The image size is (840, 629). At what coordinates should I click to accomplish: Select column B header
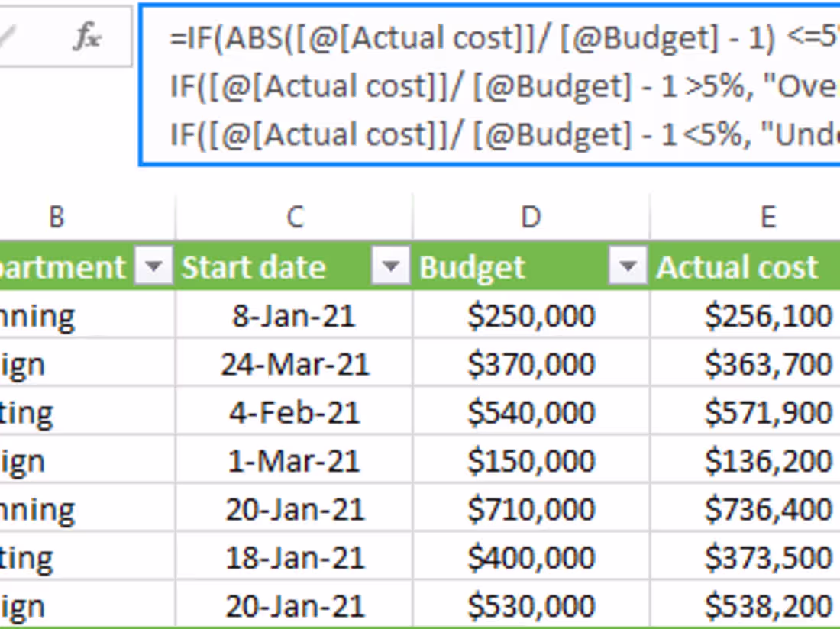[x=57, y=218]
